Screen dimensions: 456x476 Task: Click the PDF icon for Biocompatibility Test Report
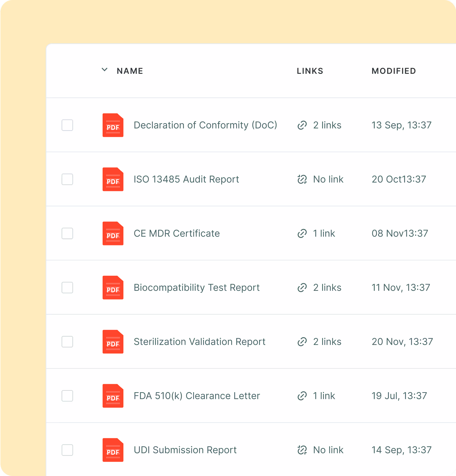[113, 288]
